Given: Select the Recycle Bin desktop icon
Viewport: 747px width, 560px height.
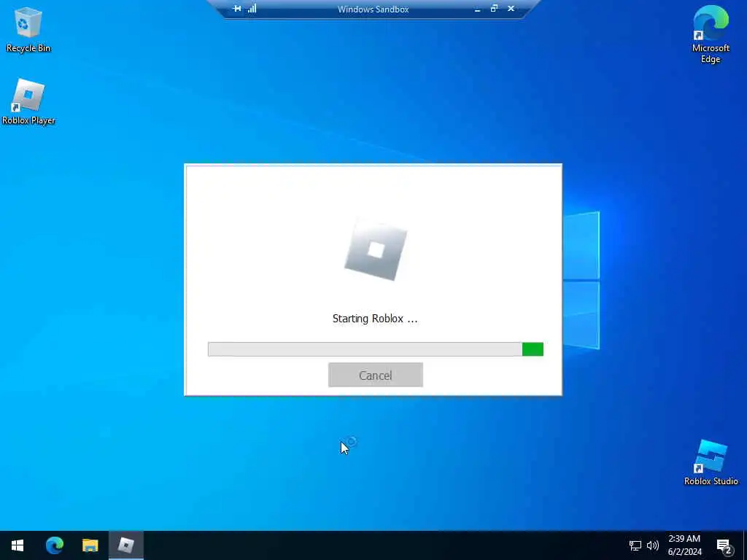Looking at the screenshot, I should [28, 30].
